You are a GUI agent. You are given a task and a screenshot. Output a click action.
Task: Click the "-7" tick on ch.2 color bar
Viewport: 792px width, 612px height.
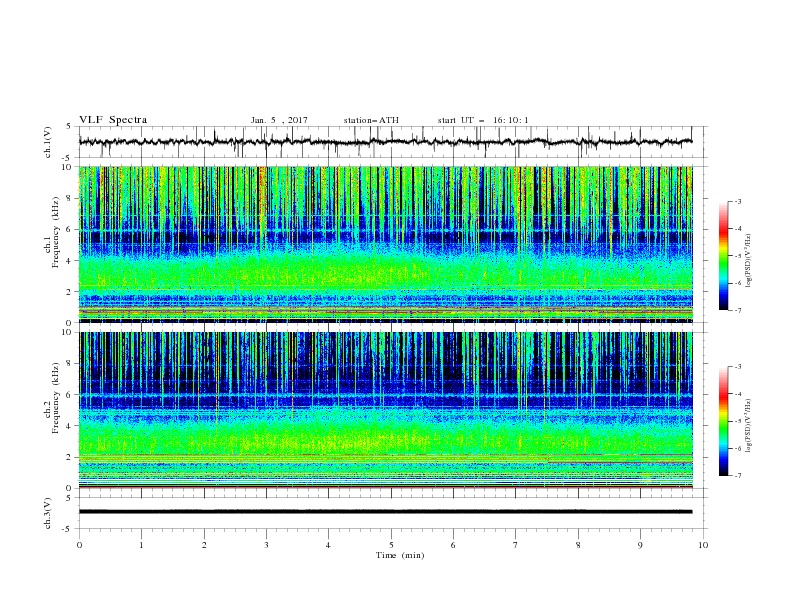click(738, 476)
